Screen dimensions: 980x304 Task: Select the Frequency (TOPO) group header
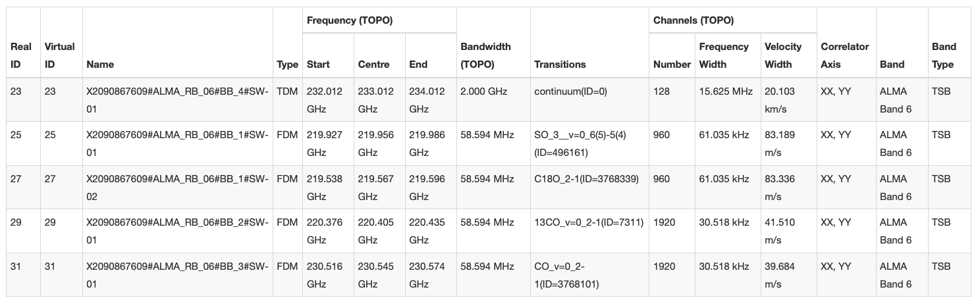point(349,20)
